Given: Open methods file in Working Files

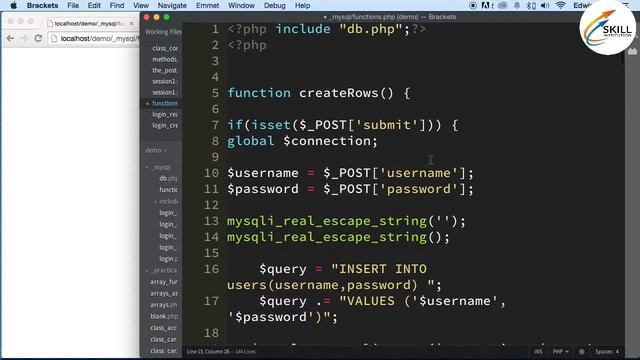Looking at the screenshot, I should click(x=165, y=59).
